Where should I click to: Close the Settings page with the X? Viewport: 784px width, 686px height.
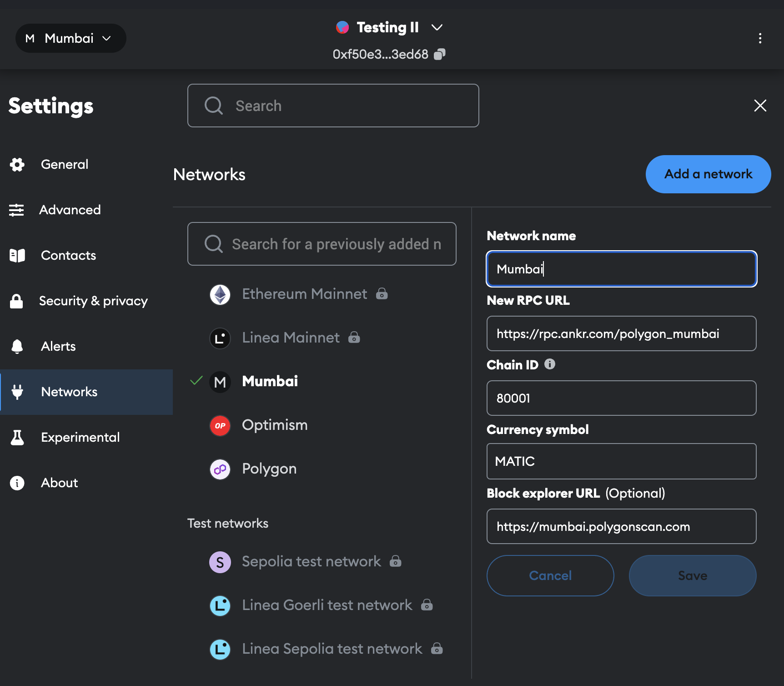pyautogui.click(x=760, y=106)
